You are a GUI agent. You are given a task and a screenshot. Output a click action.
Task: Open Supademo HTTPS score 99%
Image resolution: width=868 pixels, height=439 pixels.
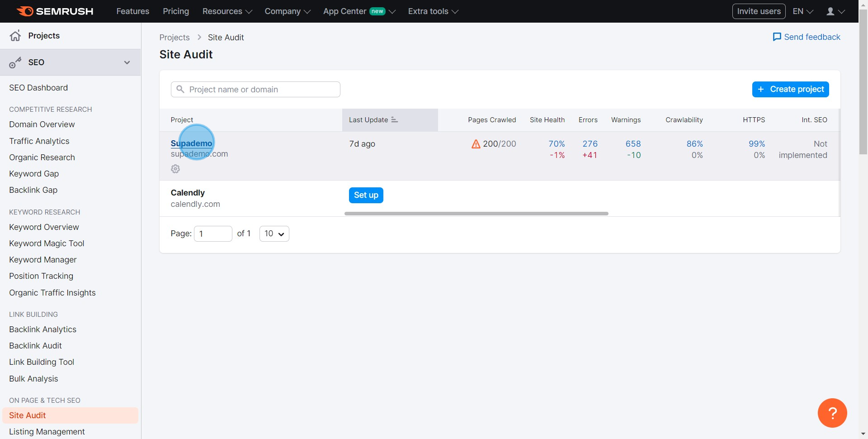pyautogui.click(x=757, y=144)
